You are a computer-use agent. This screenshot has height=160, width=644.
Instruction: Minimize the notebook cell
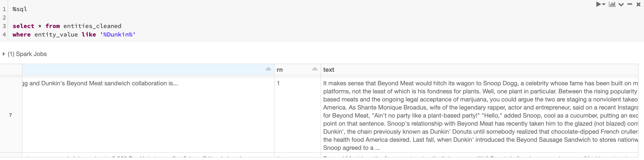pyautogui.click(x=630, y=4)
